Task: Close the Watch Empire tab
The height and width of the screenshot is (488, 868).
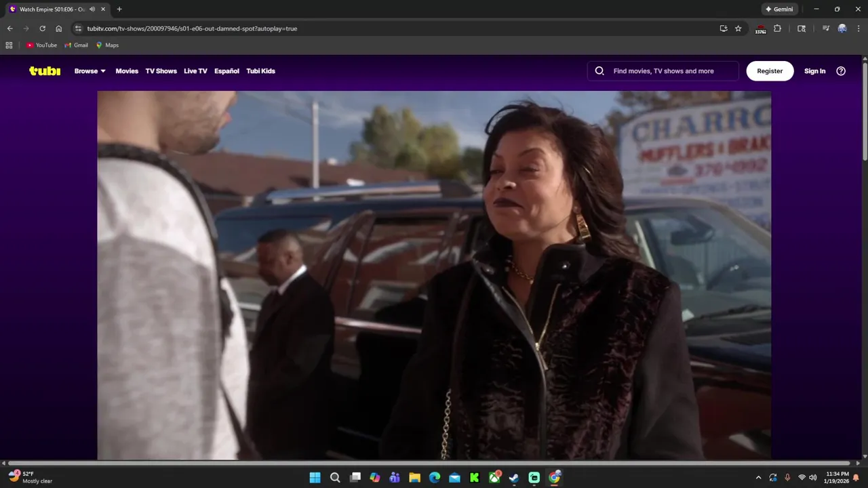Action: (103, 9)
